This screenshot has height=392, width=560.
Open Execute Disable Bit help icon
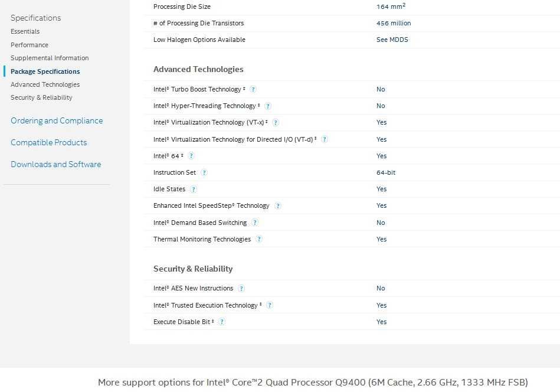pos(221,322)
